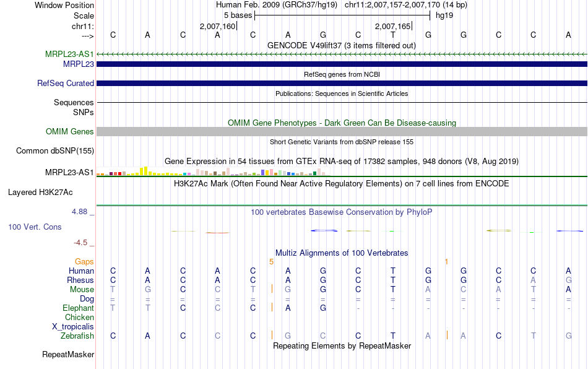
Task: Click the -4.5 PhyloP lower scale value
Action: [80, 243]
